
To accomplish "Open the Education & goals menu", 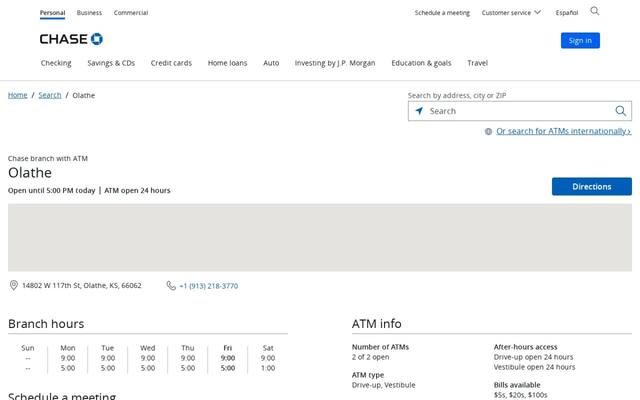I will (x=421, y=63).
